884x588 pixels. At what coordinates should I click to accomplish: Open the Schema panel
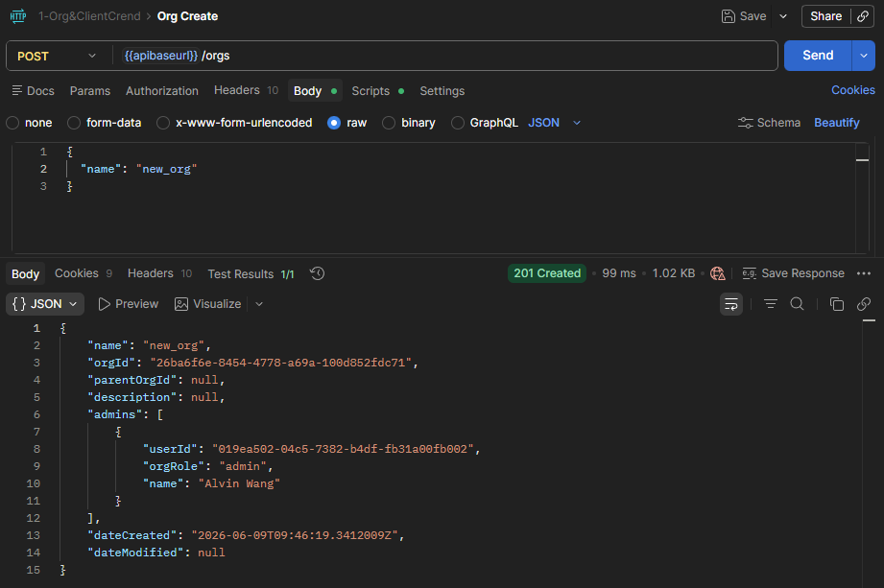(769, 122)
